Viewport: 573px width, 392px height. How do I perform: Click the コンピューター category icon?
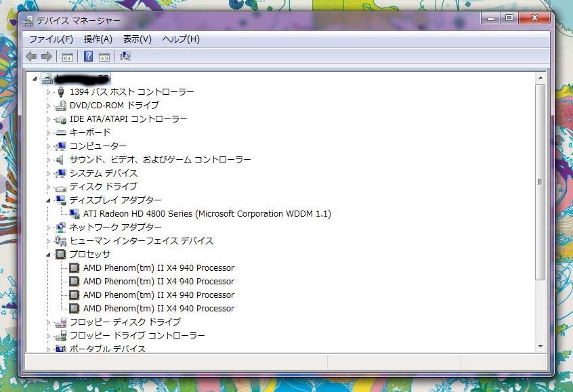(x=61, y=146)
